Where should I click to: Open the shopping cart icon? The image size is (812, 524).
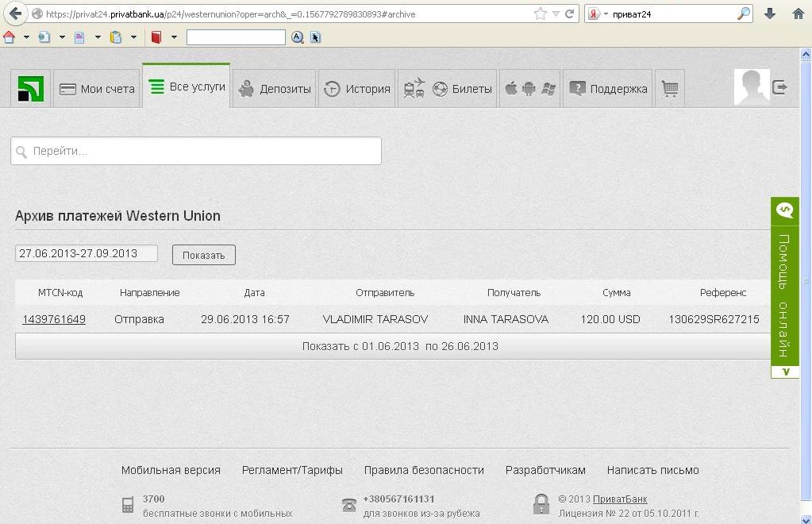point(670,89)
